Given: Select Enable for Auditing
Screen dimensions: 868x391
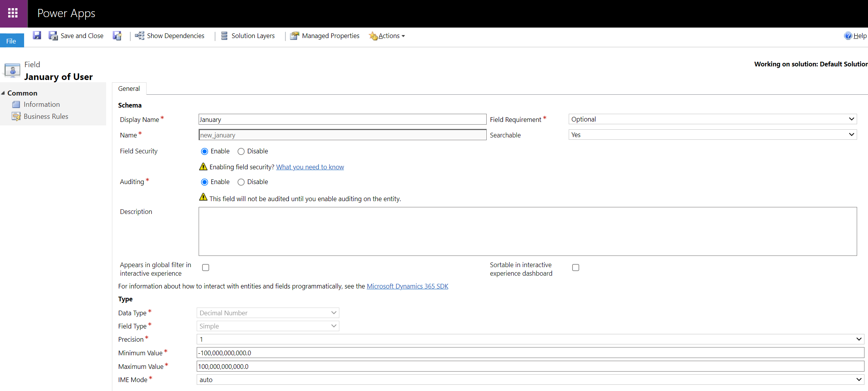Looking at the screenshot, I should coord(204,182).
